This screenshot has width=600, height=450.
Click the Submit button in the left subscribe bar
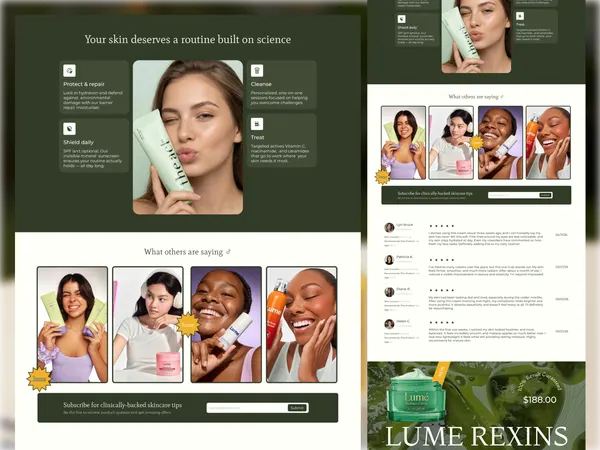click(297, 408)
